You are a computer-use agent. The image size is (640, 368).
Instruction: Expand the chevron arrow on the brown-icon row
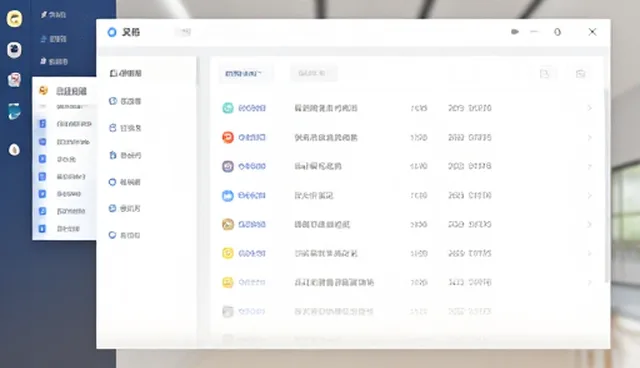coord(589,224)
